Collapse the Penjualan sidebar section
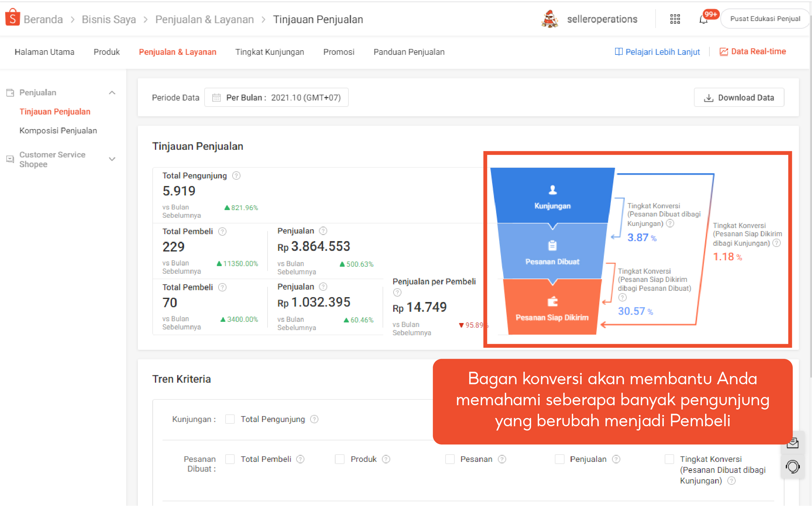 [112, 93]
